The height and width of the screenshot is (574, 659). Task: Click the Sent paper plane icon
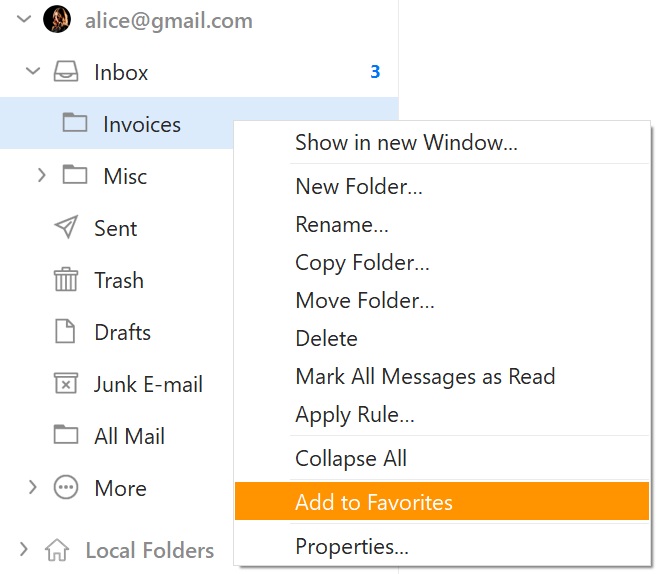point(66,227)
